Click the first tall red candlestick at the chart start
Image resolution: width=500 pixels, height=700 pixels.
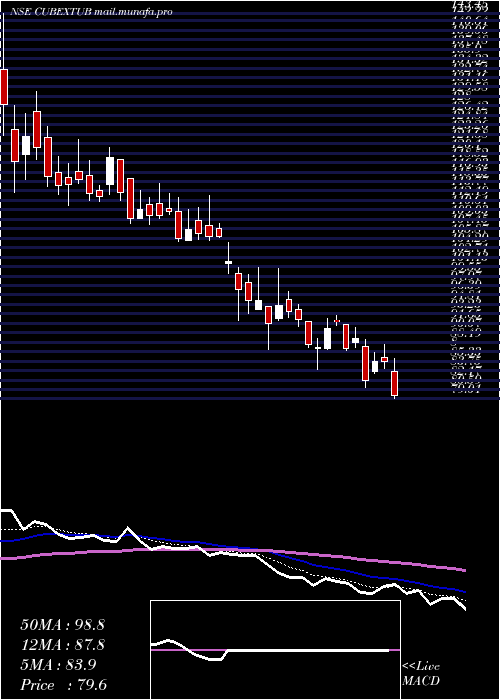click(4, 87)
